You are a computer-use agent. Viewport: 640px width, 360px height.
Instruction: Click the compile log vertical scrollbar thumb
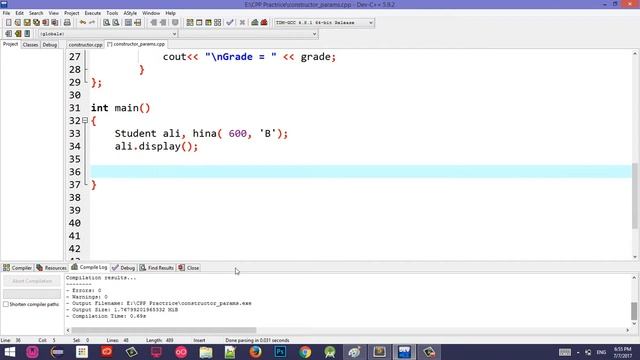(x=634, y=311)
